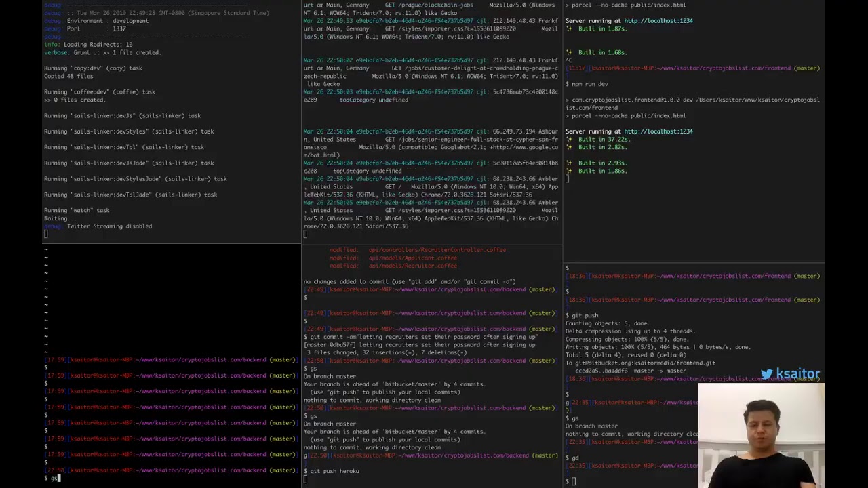Select the "sails-linker:devTplJade" task line

[x=131, y=195]
